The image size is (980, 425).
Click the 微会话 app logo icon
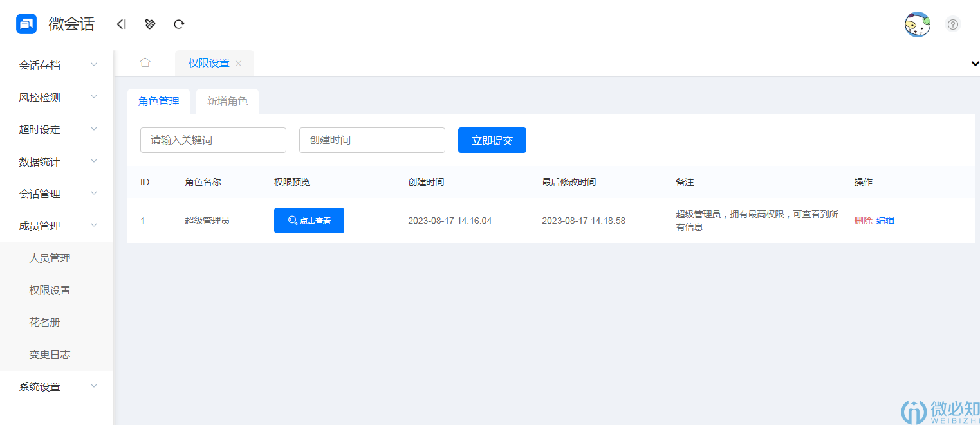(x=26, y=24)
